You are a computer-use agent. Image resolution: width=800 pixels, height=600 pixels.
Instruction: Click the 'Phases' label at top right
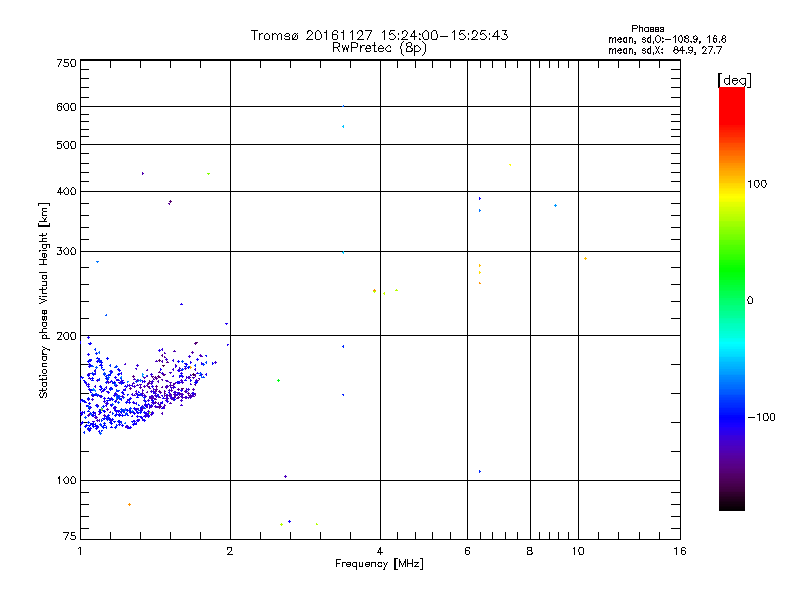[647, 29]
